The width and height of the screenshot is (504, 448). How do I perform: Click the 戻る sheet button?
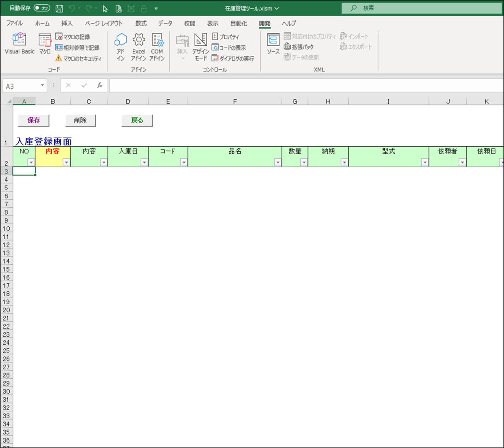[x=137, y=120]
